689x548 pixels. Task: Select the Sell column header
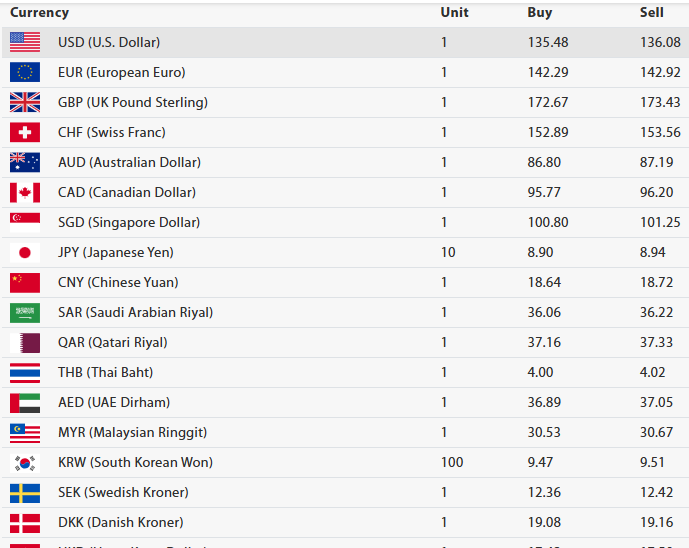click(x=651, y=13)
